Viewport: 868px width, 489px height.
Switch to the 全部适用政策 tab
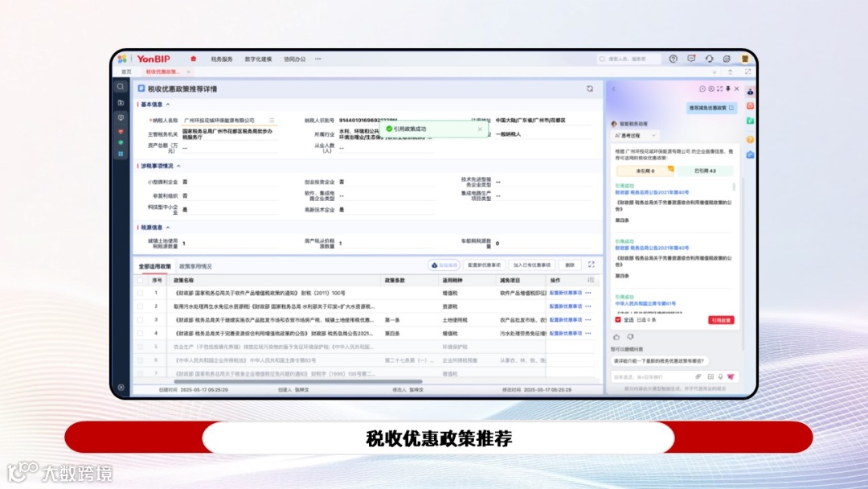click(x=154, y=266)
